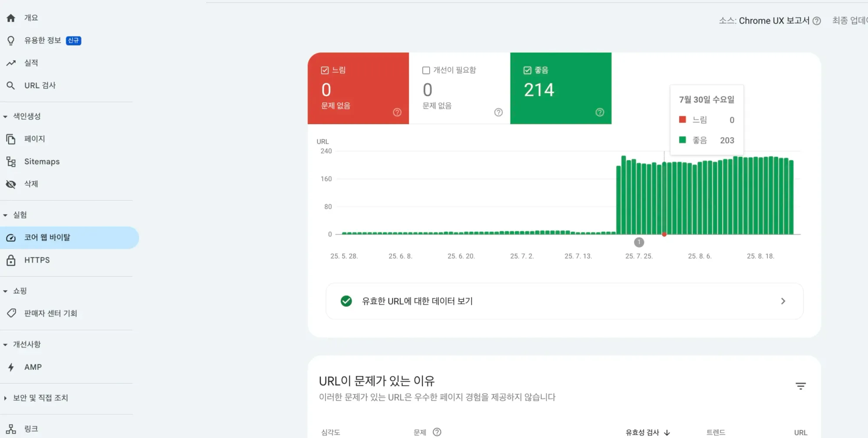
Task: Open Sitemaps via its sitemap icon
Action: [x=11, y=161]
